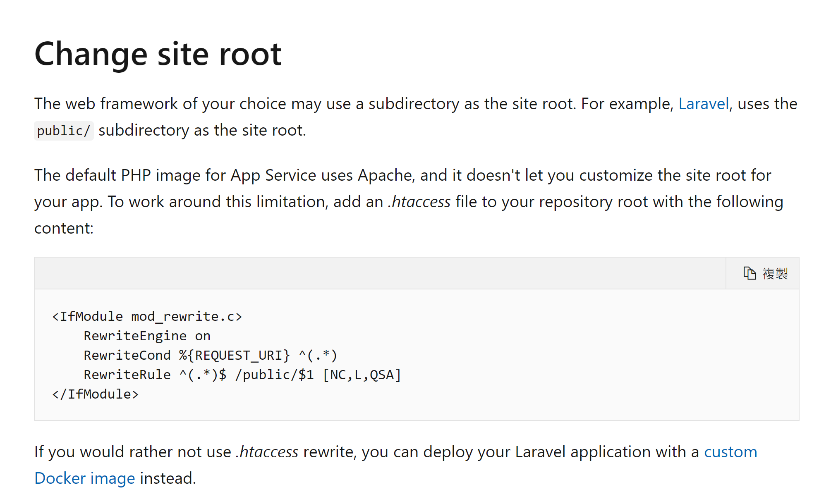
Task: Click 'RewriteRule' in the code block
Action: 127,375
